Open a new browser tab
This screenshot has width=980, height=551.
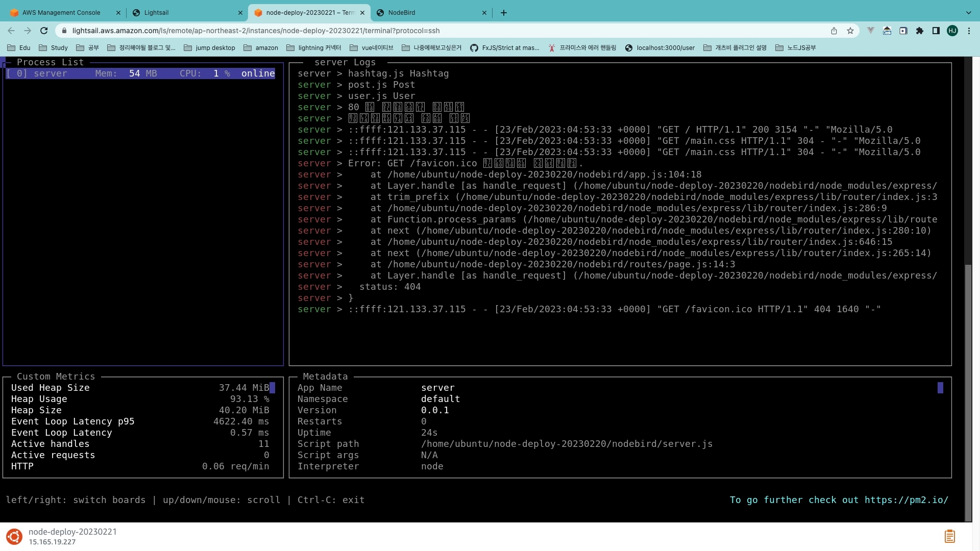coord(504,13)
